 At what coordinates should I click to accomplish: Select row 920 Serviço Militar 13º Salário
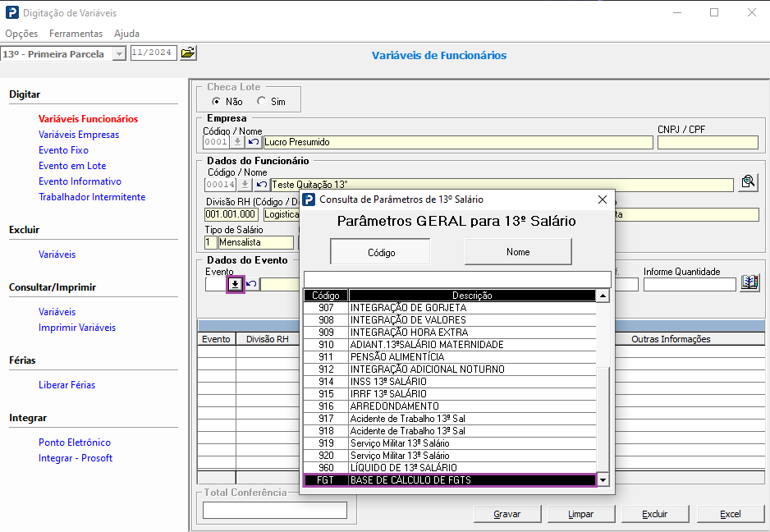[x=450, y=456]
